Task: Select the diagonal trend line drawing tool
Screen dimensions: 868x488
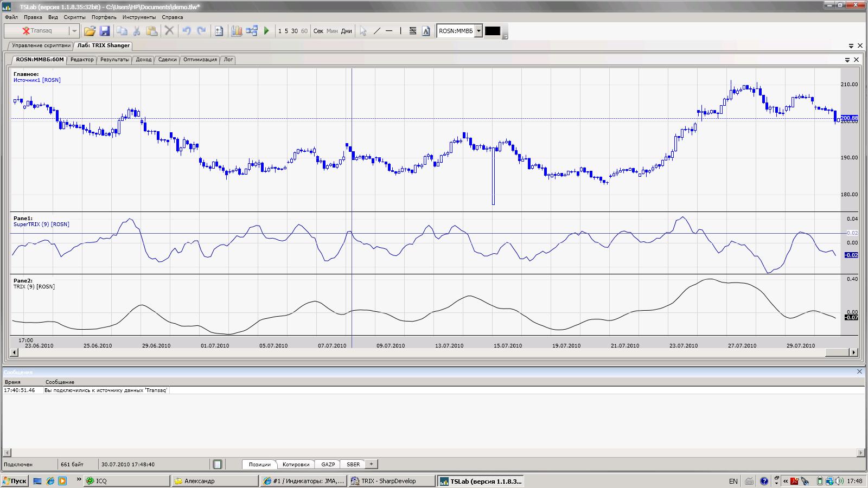Action: point(376,31)
